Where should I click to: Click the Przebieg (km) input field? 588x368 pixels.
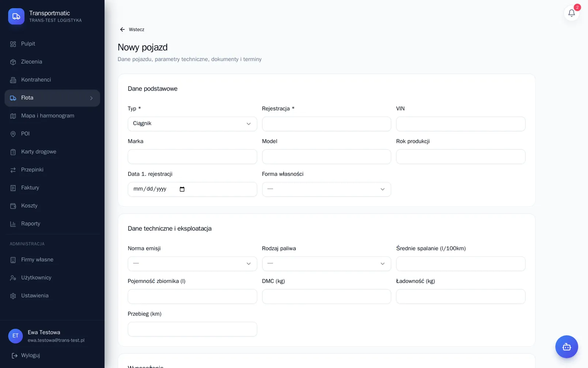(192, 329)
